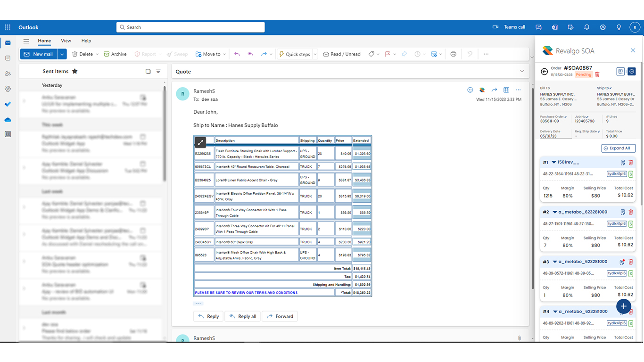Open the Delete options dropdown

coord(97,54)
